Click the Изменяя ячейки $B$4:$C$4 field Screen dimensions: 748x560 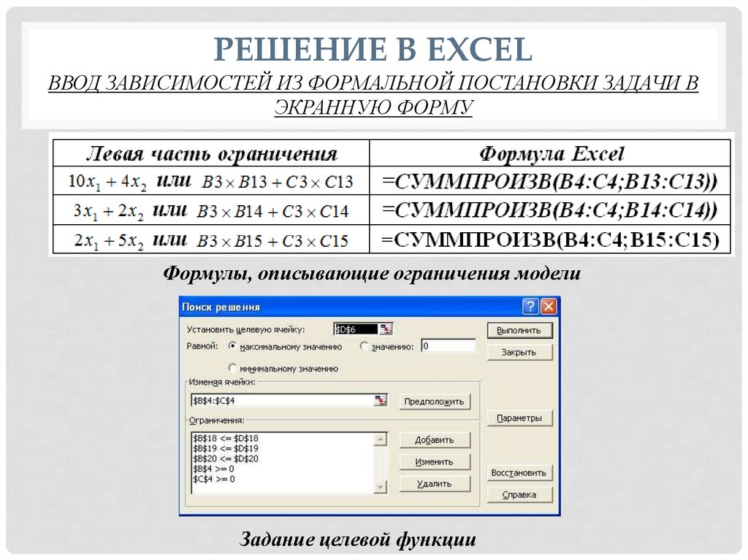pos(282,401)
